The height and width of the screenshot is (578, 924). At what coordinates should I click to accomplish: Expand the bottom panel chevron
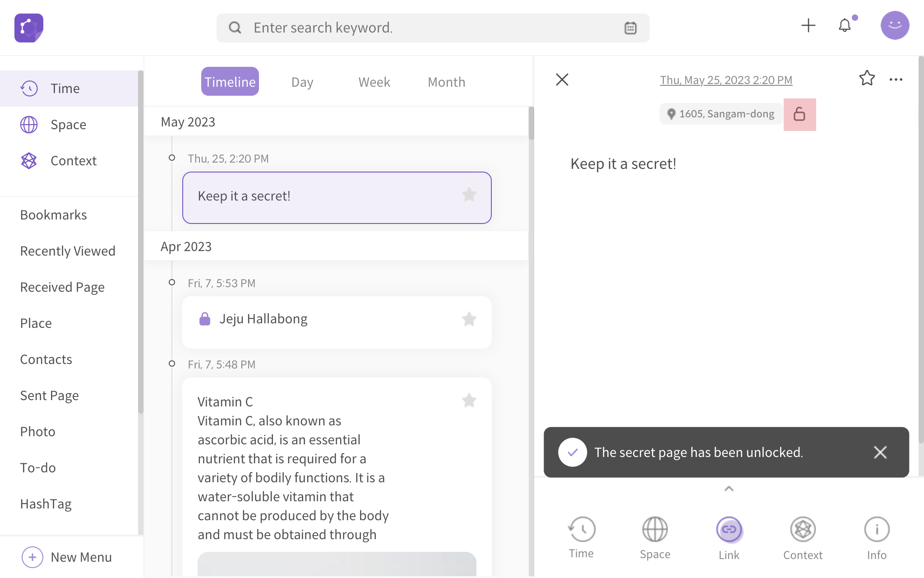tap(729, 489)
